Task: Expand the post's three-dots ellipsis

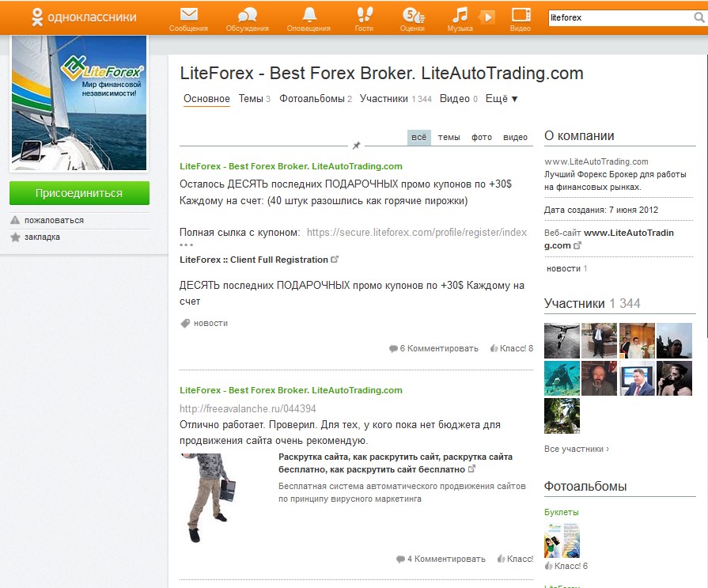Action: [x=186, y=245]
